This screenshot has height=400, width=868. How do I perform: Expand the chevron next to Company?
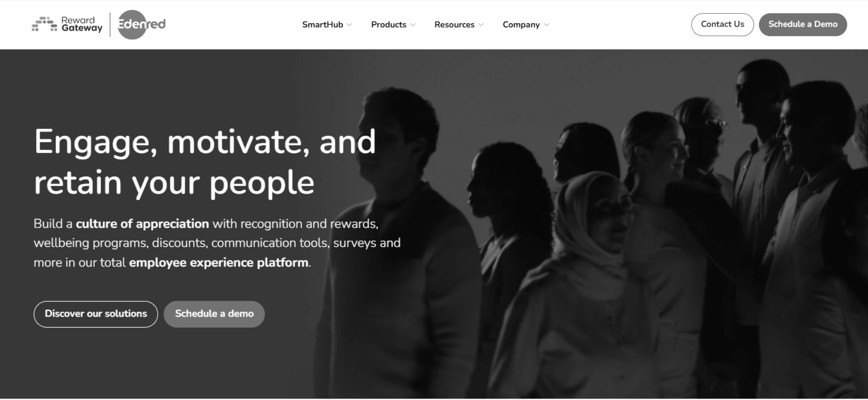click(546, 25)
